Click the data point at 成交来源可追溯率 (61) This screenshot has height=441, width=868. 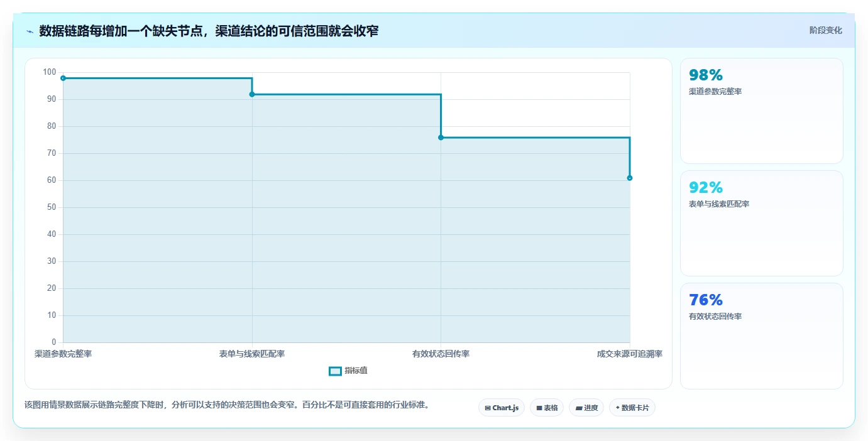(630, 178)
